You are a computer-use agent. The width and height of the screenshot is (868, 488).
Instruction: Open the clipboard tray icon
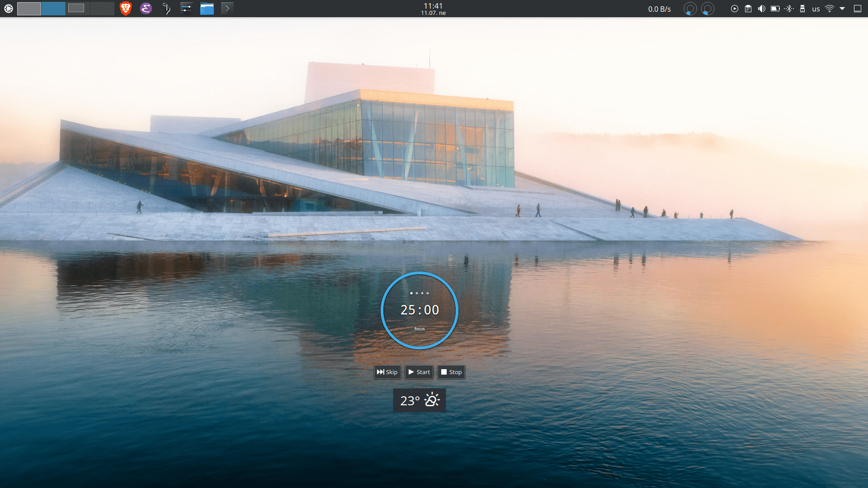click(748, 9)
